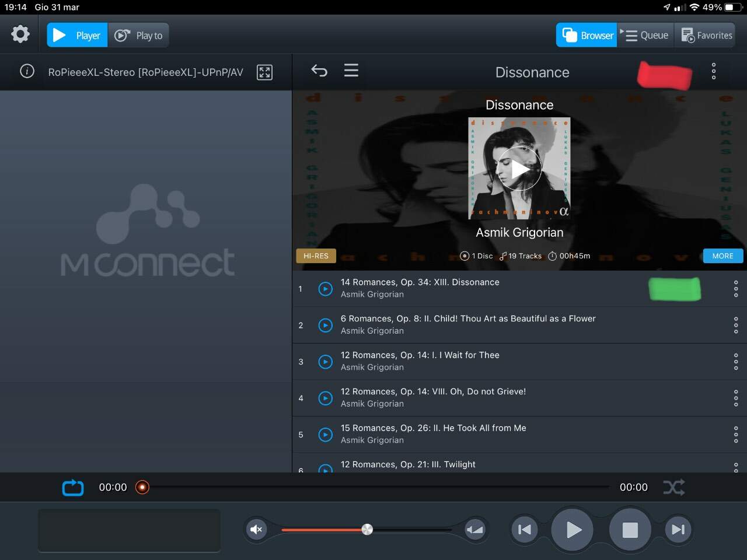Open the Browser tab
747x560 pixels.
click(587, 35)
